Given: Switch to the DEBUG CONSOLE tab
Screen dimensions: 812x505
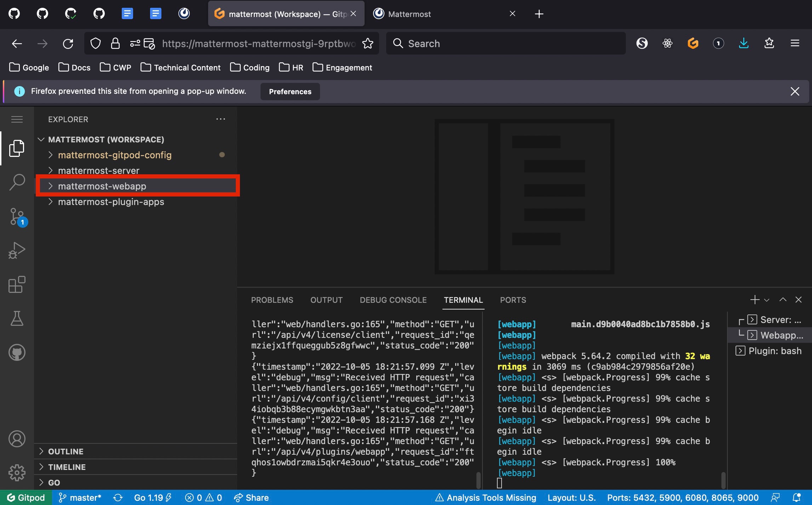Looking at the screenshot, I should point(393,300).
